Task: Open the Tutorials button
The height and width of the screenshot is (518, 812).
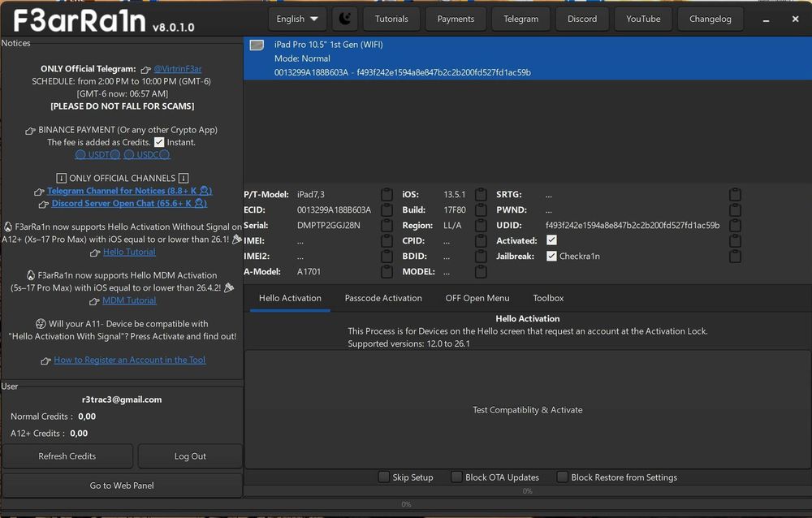Action: point(391,19)
